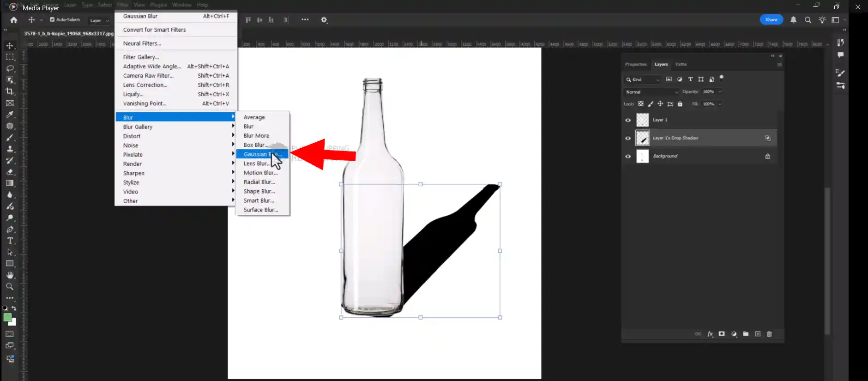Select the Eyedropper tool

point(10,115)
